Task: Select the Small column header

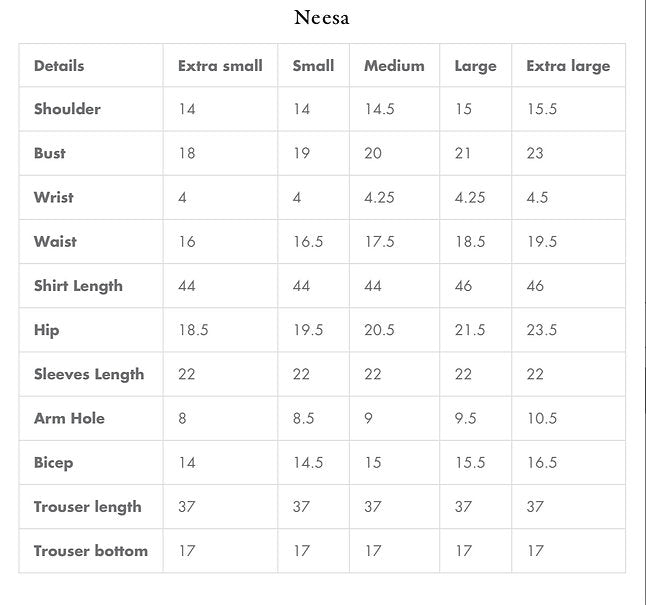Action: 313,66
